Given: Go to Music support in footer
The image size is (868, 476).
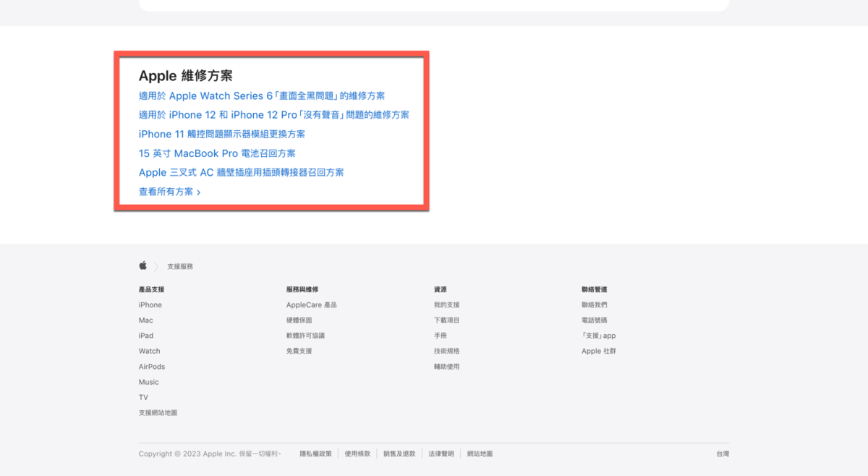Looking at the screenshot, I should point(149,382).
